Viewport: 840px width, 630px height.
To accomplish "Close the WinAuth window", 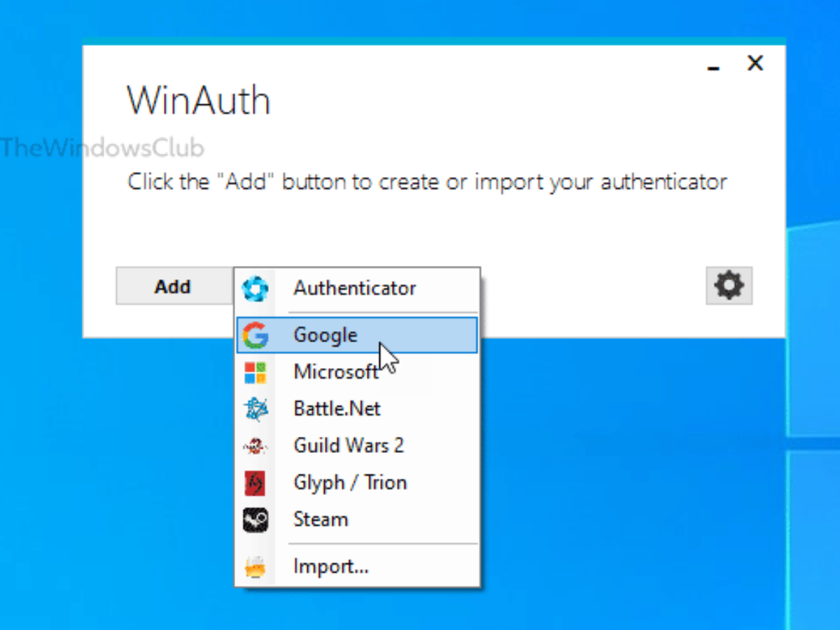I will 755,64.
